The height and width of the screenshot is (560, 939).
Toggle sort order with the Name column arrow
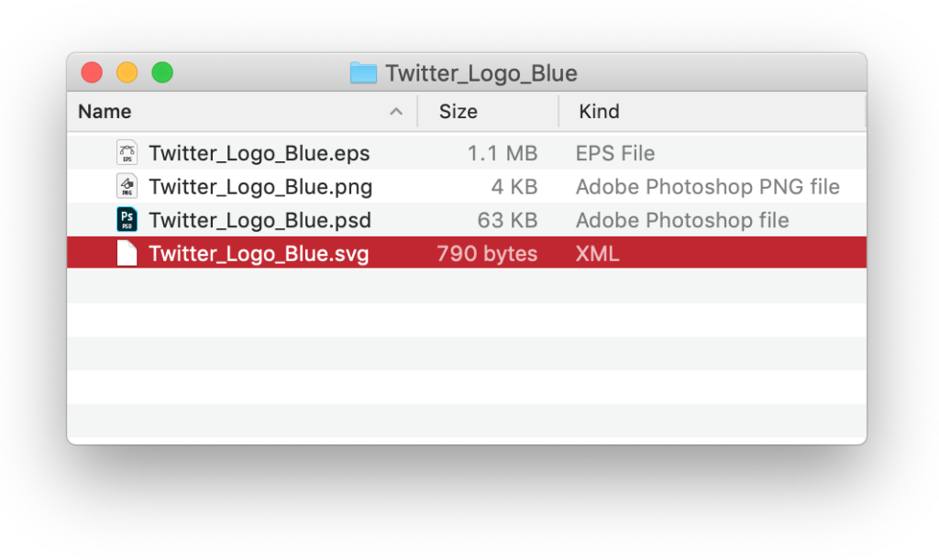pos(396,111)
